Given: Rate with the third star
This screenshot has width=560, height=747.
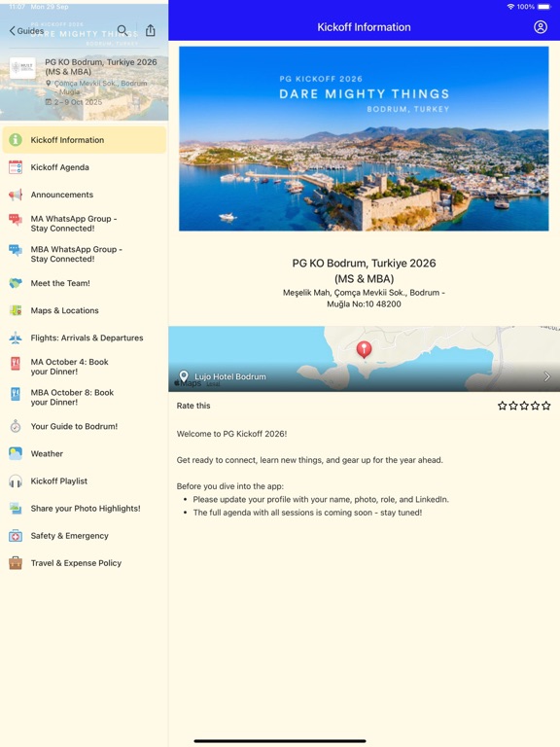Looking at the screenshot, I should (524, 406).
